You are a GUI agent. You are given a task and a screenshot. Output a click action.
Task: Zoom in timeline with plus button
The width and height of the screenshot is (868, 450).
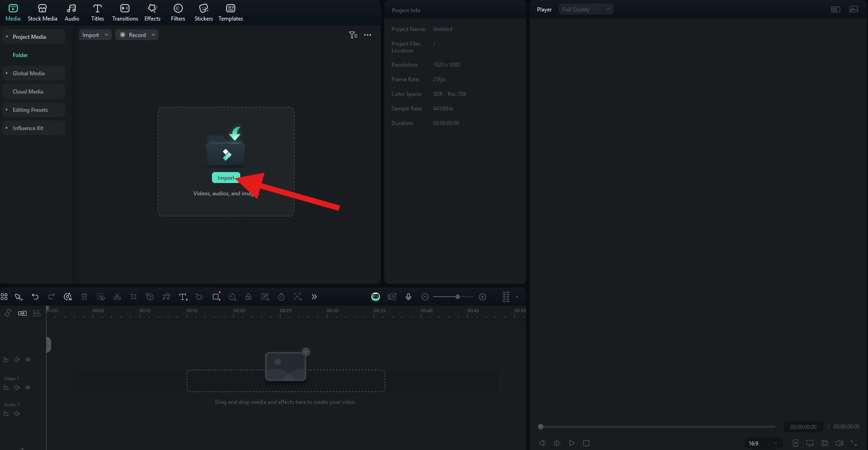click(482, 297)
